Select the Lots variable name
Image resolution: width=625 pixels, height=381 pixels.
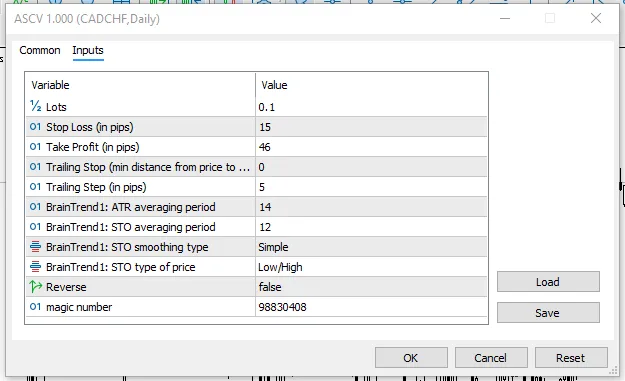pos(56,107)
